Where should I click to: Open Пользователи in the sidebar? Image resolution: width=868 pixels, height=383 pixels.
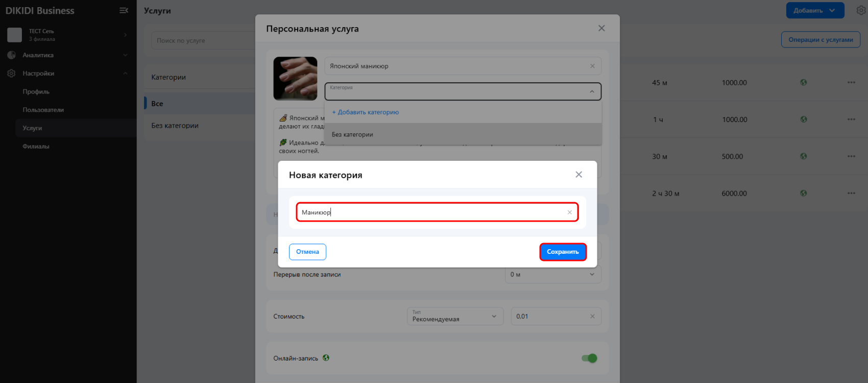43,110
